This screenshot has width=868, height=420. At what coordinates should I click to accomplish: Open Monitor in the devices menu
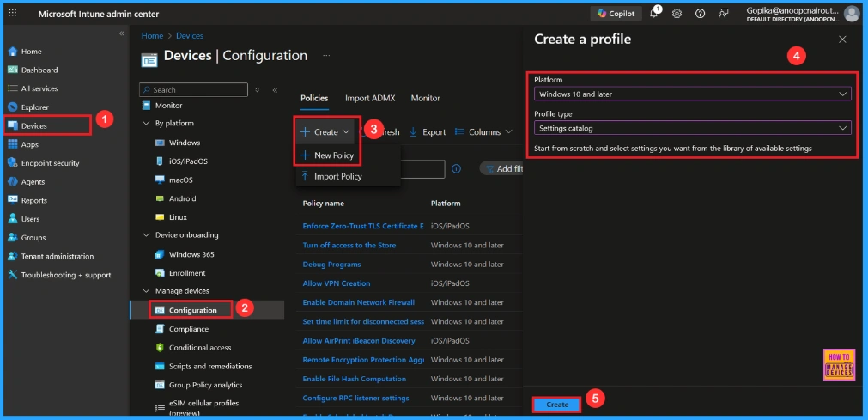click(x=168, y=106)
